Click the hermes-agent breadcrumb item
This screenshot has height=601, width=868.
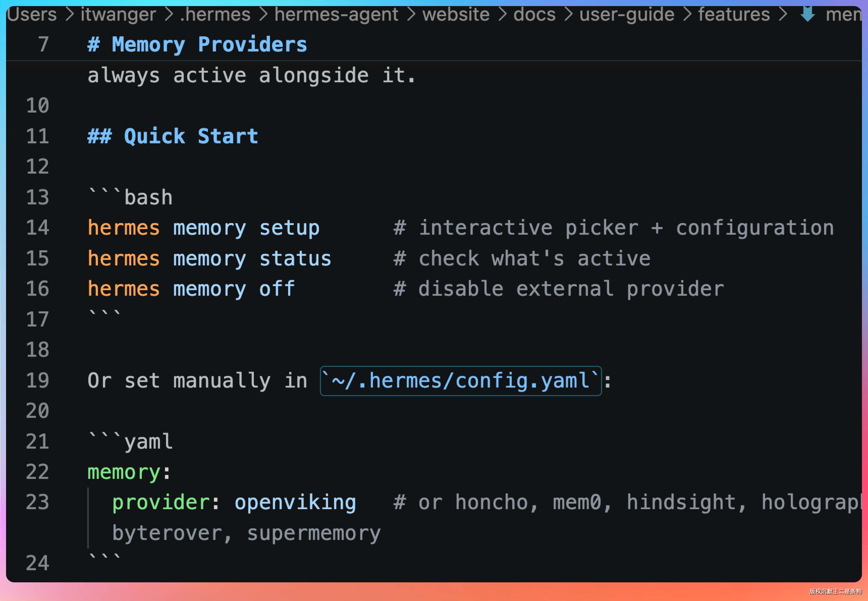click(336, 15)
